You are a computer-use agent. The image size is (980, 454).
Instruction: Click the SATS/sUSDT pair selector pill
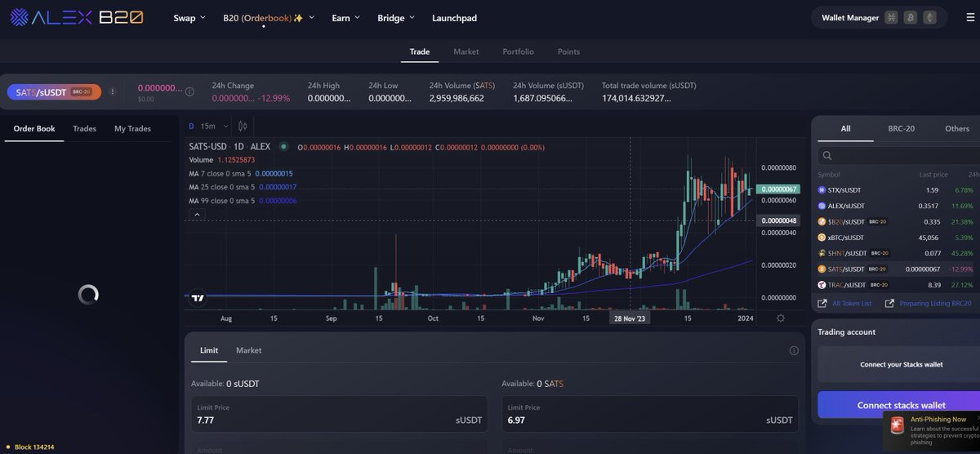54,92
